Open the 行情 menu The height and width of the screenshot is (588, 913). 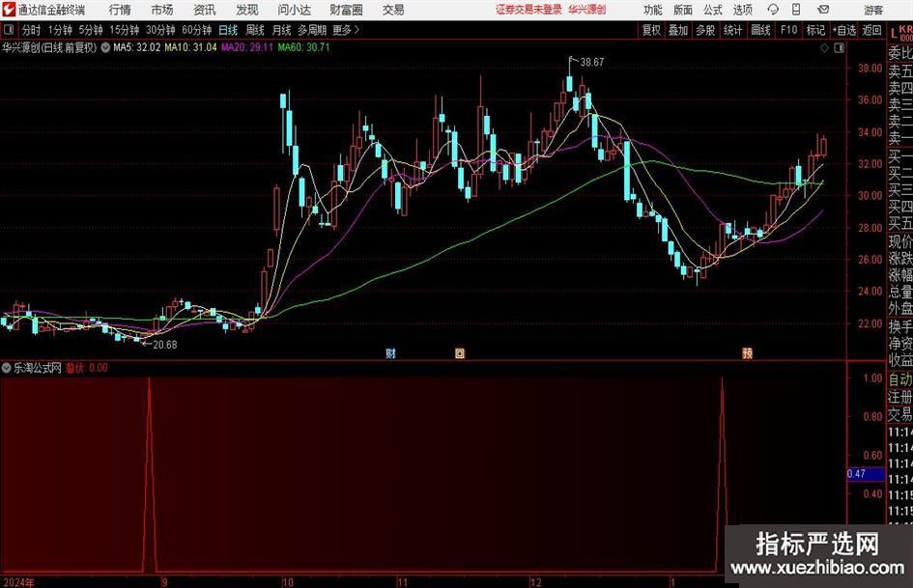(x=120, y=10)
